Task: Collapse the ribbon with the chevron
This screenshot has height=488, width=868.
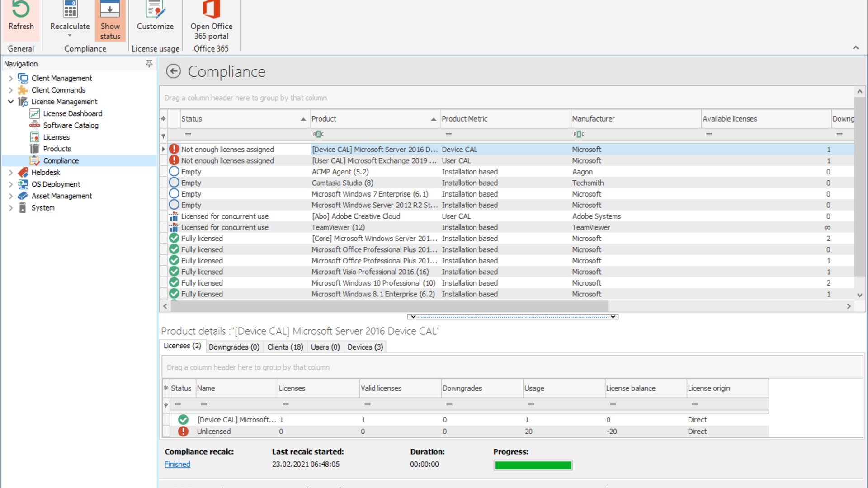Action: (x=855, y=48)
